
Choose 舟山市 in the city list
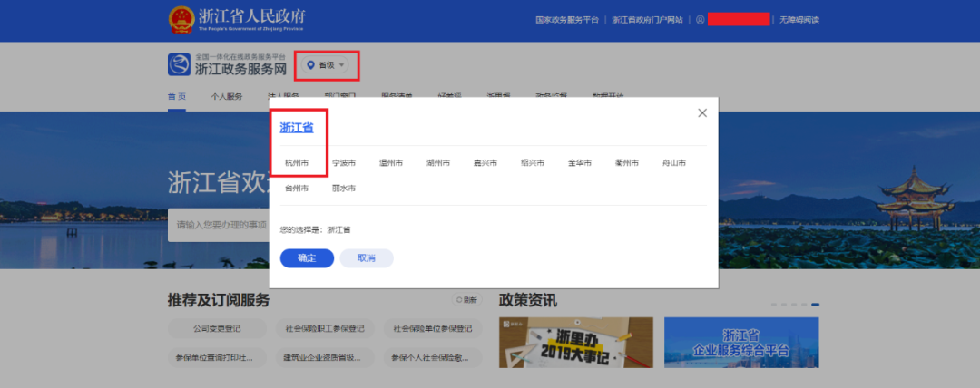(673, 163)
